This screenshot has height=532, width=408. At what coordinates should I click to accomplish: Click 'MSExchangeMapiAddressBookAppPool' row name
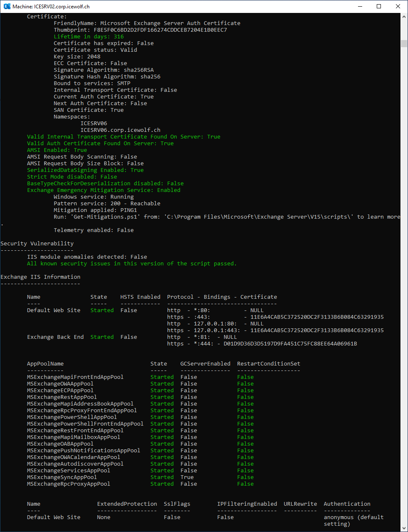pyautogui.click(x=80, y=404)
